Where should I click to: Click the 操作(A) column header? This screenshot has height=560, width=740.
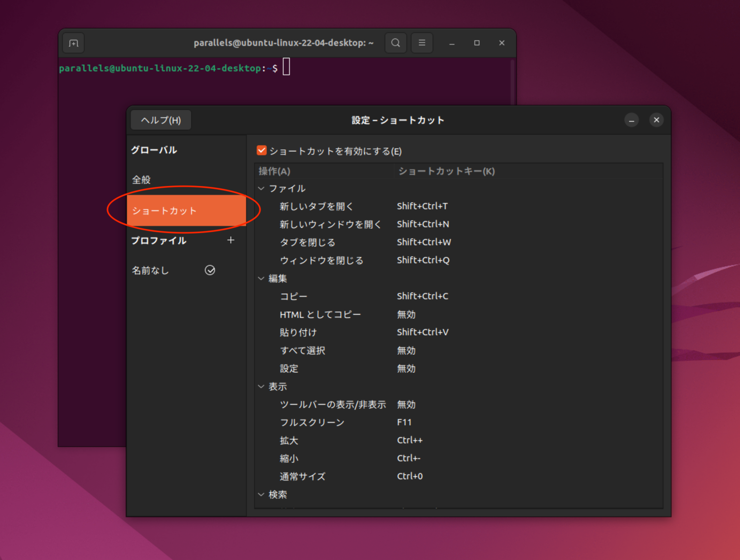click(325, 171)
